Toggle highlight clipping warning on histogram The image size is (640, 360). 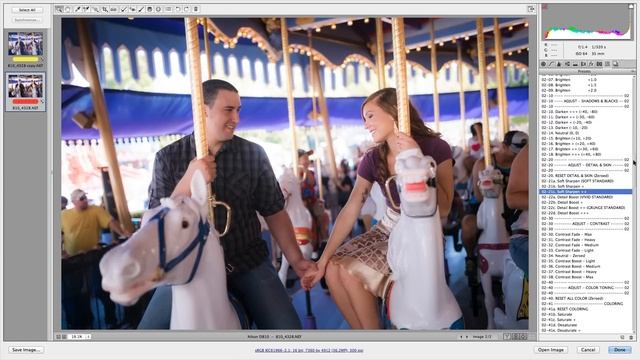pyautogui.click(x=631, y=7)
